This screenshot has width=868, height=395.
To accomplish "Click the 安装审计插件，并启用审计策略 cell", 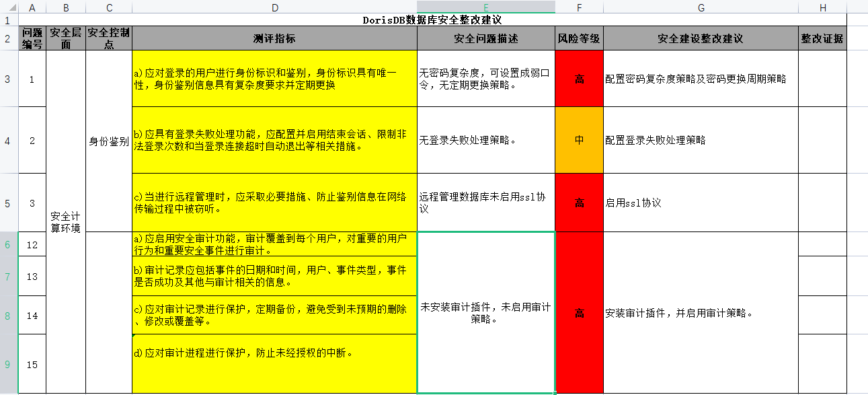I will click(701, 313).
